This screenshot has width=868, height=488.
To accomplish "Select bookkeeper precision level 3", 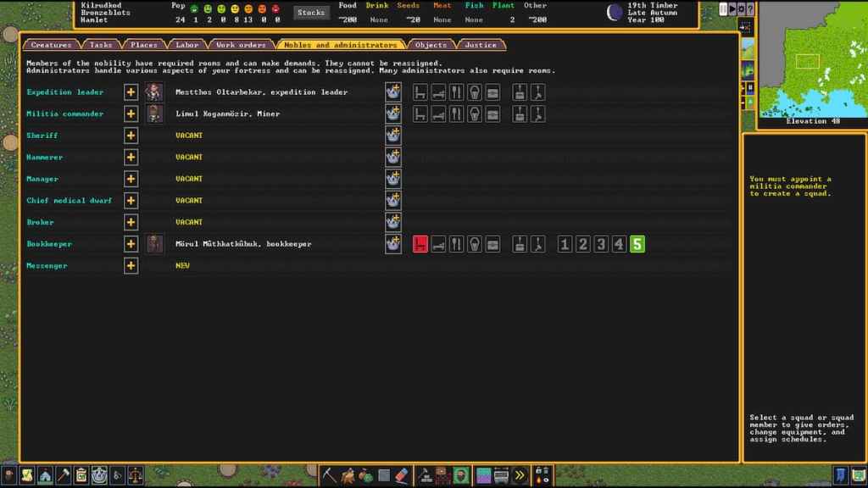I will (601, 244).
